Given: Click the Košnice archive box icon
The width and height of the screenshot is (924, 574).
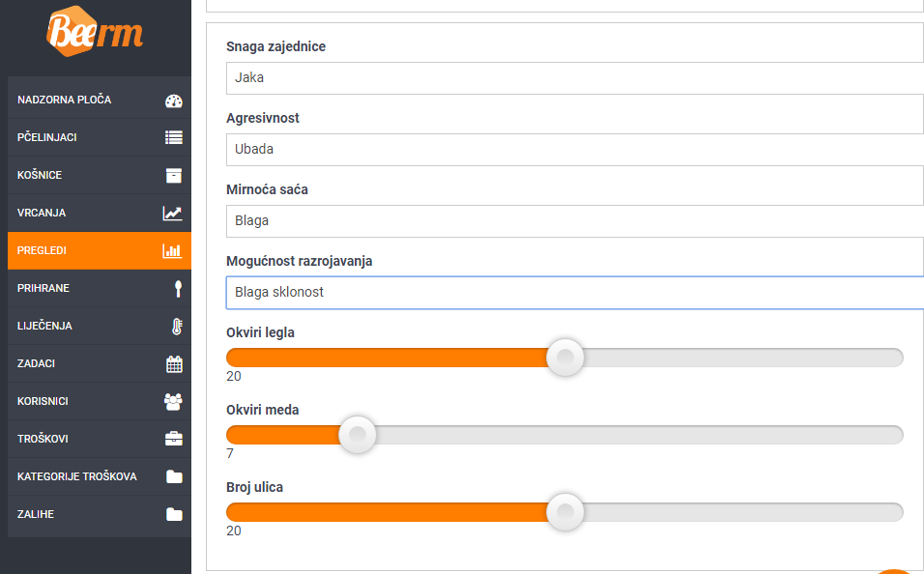Looking at the screenshot, I should (x=174, y=176).
